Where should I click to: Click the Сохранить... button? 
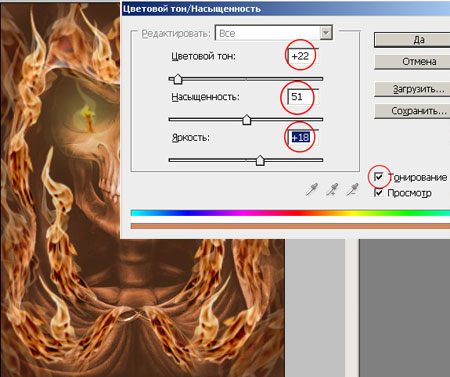412,111
